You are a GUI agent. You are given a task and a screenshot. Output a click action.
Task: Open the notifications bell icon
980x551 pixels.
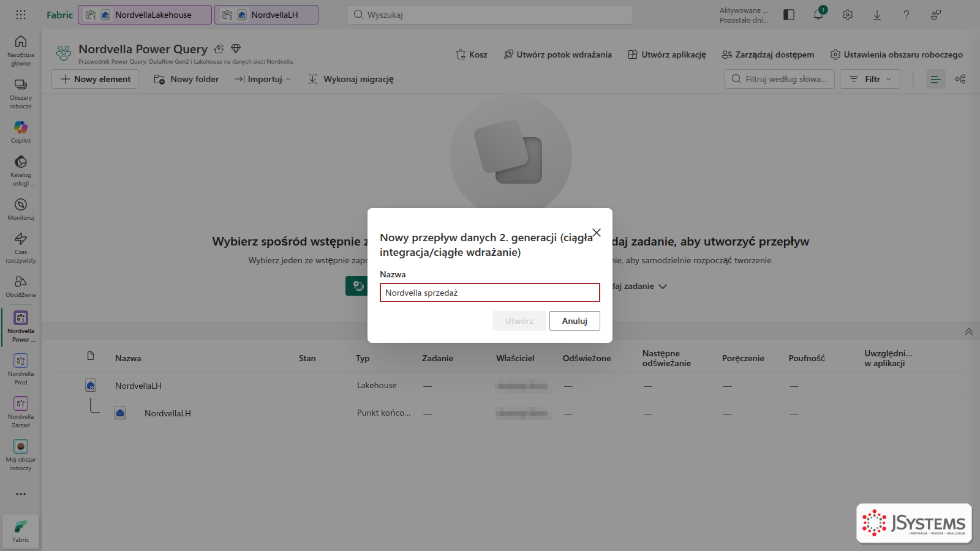818,15
